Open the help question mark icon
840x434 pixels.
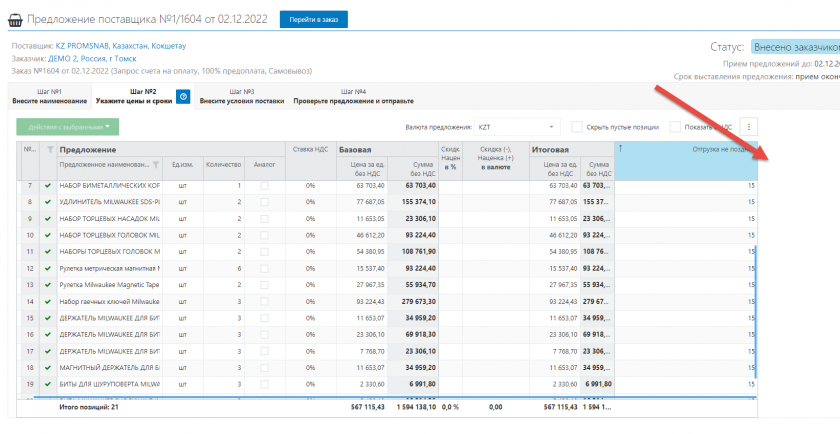(x=183, y=96)
